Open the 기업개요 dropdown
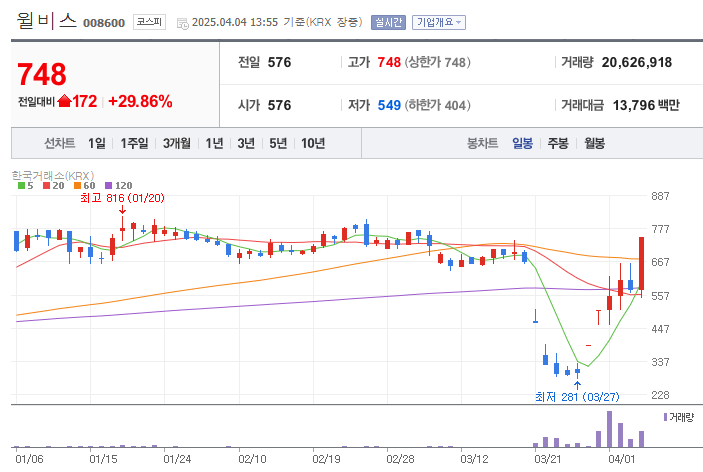This screenshot has height=472, width=703. tap(439, 22)
